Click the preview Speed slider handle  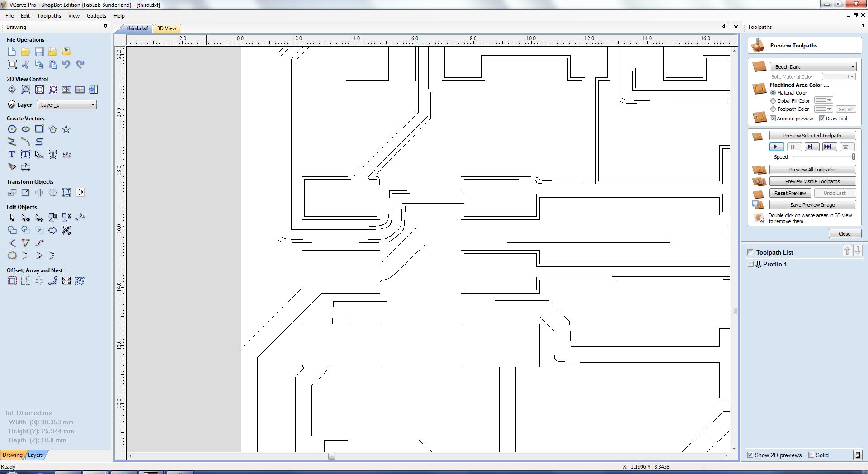(x=854, y=157)
